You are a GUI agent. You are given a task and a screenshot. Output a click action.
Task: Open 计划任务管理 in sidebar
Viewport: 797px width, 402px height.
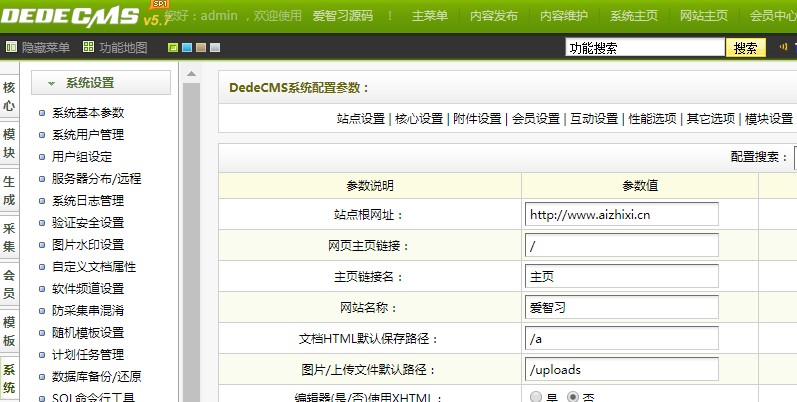88,354
